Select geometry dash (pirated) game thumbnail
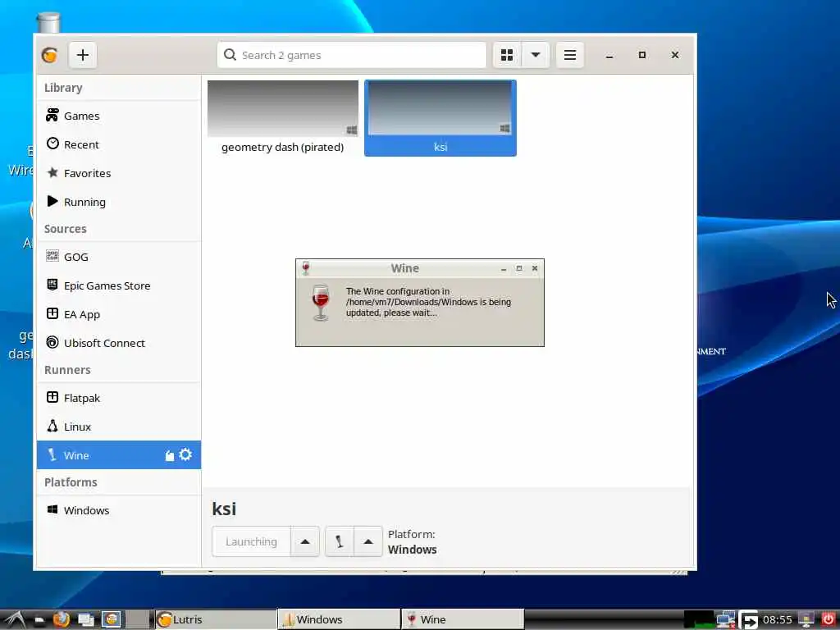Viewport: 840px width, 630px height. click(283, 109)
